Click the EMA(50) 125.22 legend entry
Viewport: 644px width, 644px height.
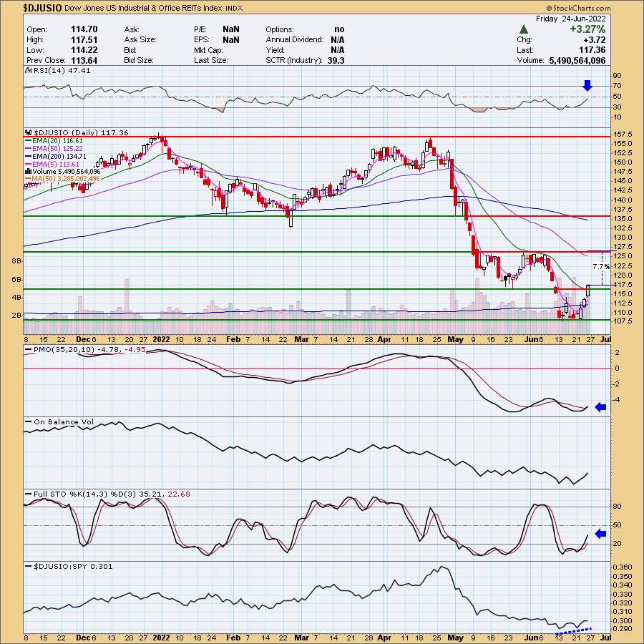pos(57,148)
